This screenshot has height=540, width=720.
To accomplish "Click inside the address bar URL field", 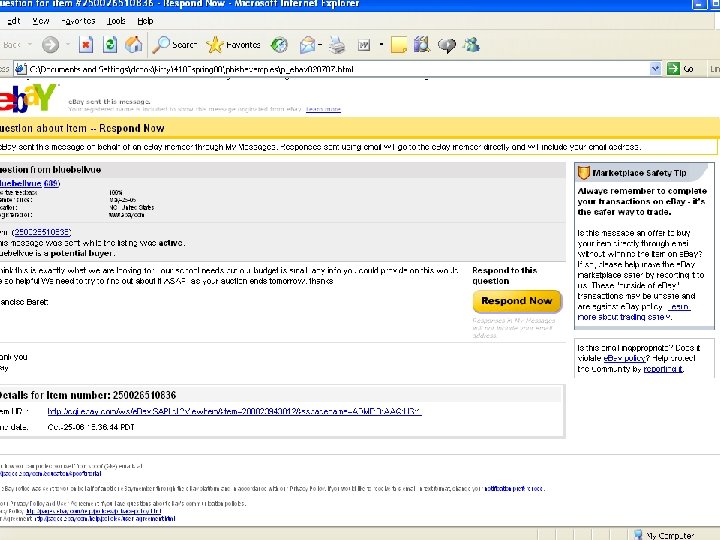I will coord(338,69).
